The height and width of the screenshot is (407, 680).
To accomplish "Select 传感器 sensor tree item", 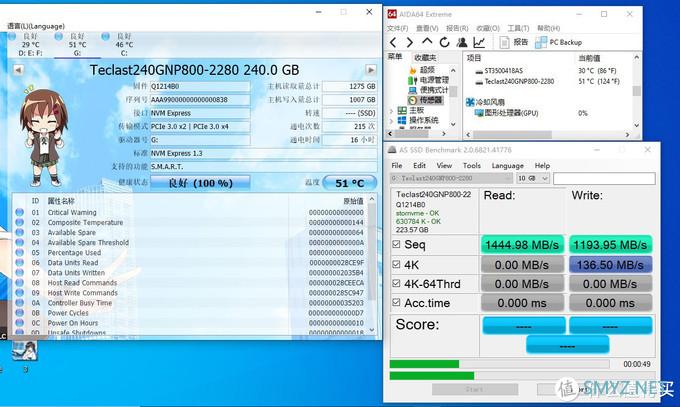I will (x=425, y=100).
